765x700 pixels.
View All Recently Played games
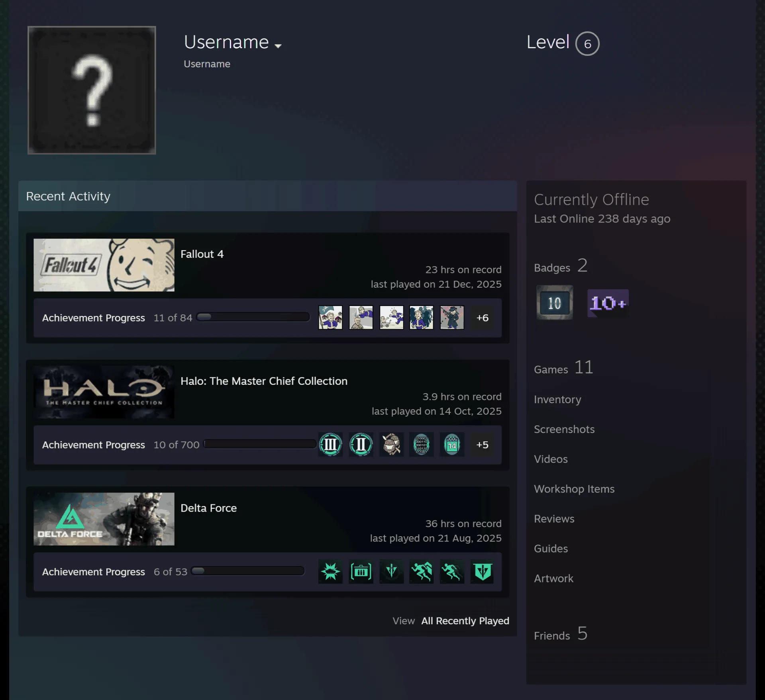pos(465,621)
